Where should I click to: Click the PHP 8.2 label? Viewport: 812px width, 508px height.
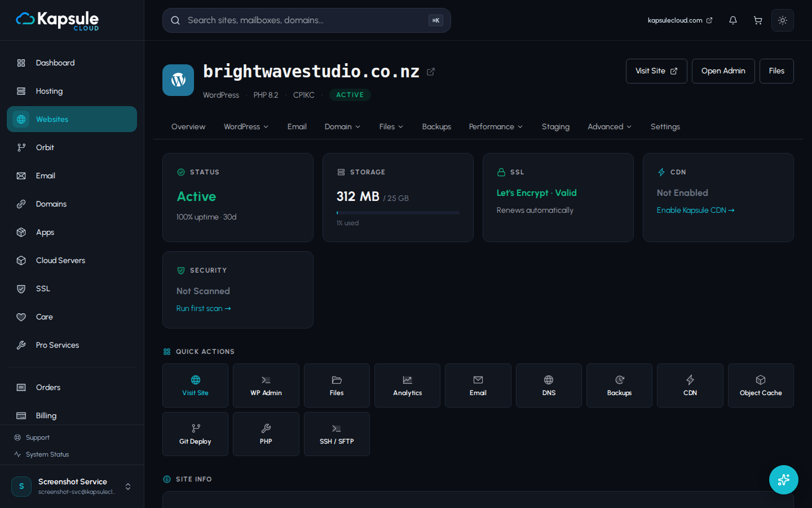click(x=266, y=95)
